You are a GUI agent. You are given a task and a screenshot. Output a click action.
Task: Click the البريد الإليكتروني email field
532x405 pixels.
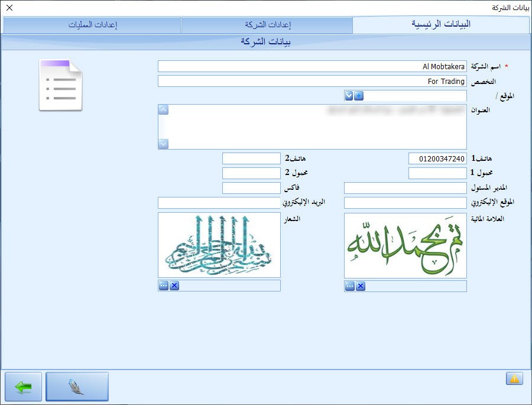click(219, 203)
